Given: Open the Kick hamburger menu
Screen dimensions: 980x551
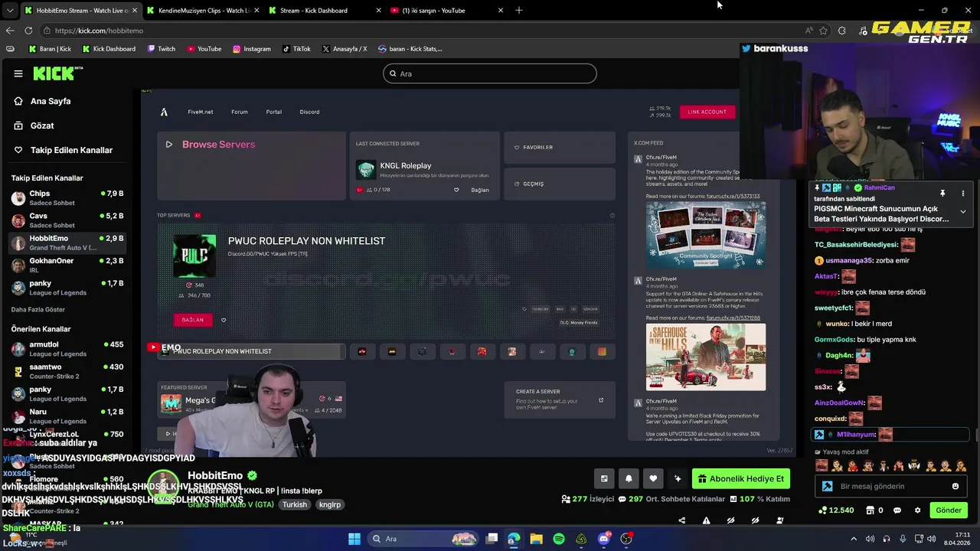Looking at the screenshot, I should click(18, 73).
